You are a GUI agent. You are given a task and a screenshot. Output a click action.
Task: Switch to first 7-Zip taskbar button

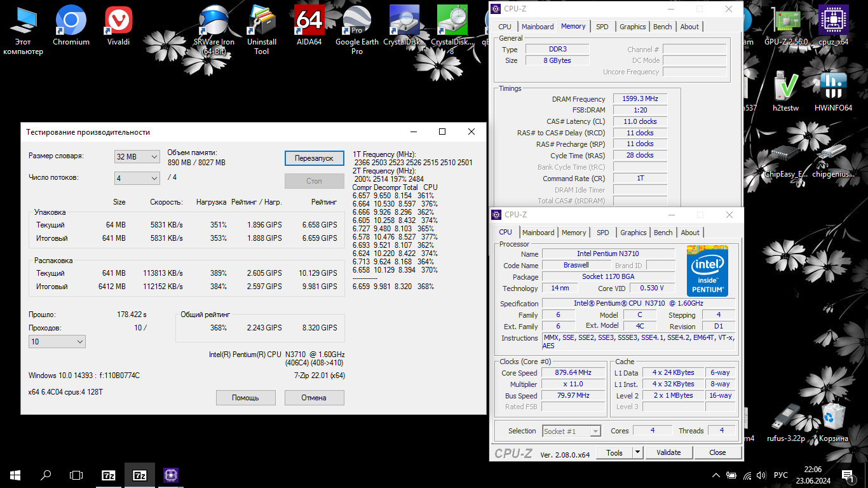tap(109, 475)
